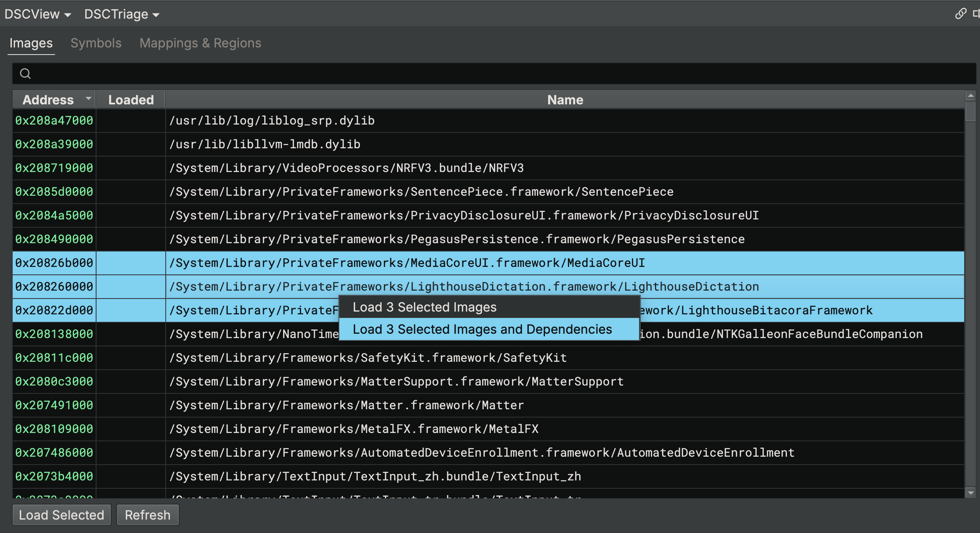Select the SafetyKit framework row
The width and height of the screenshot is (980, 533).
488,358
